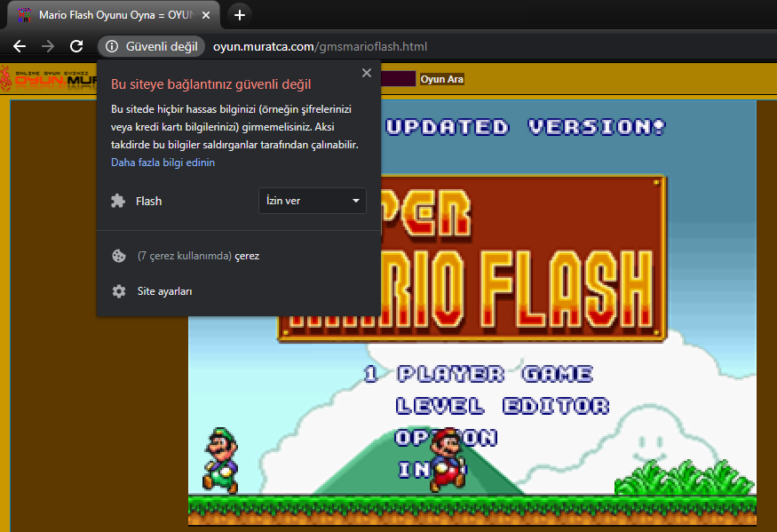Click the Site ayarları gear icon
This screenshot has width=777, height=532.
(118, 291)
